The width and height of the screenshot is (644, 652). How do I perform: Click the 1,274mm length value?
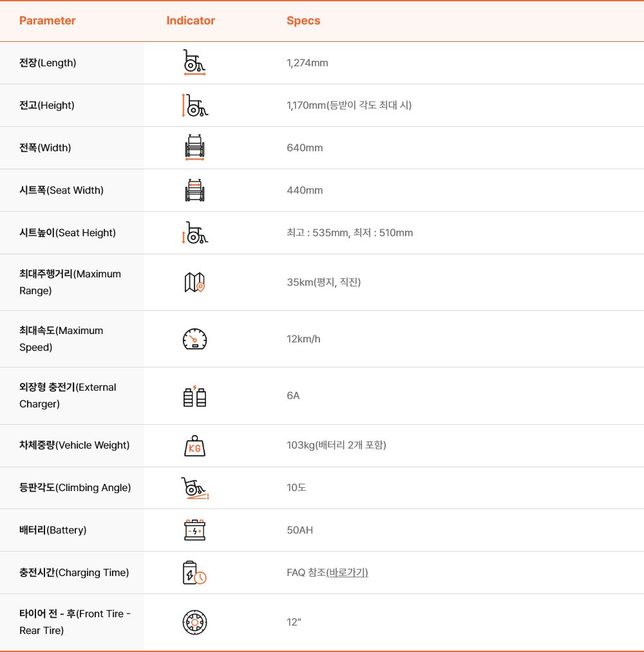pos(307,63)
